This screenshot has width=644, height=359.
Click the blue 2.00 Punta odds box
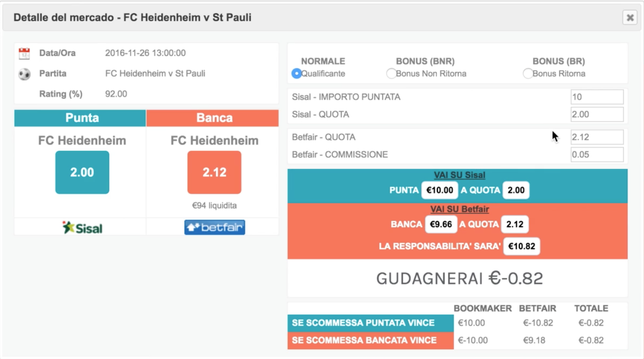click(x=82, y=172)
